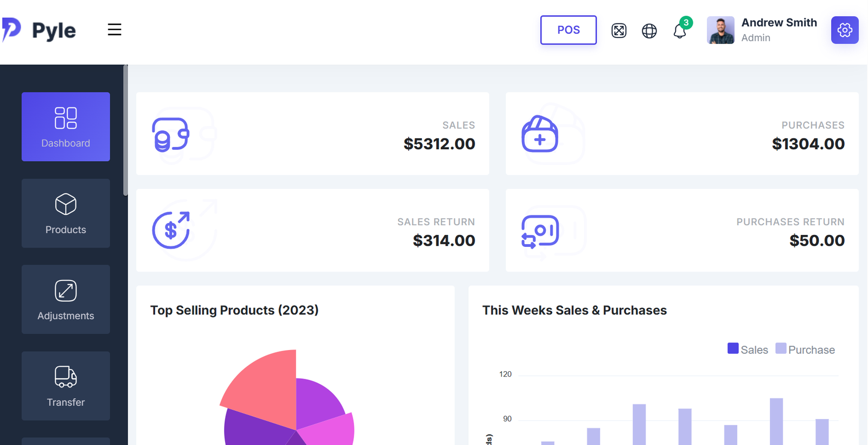
Task: Toggle the Purchase series in chart legend
Action: [805, 349]
